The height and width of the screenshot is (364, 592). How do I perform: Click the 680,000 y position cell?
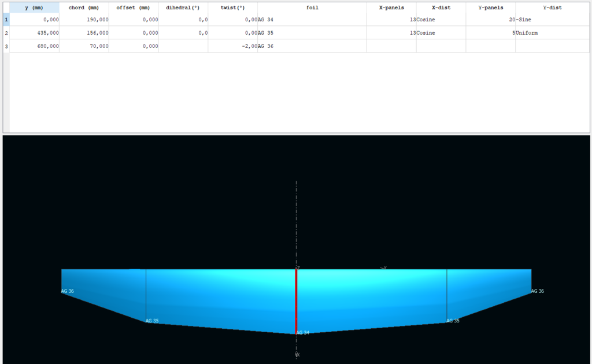pos(34,46)
